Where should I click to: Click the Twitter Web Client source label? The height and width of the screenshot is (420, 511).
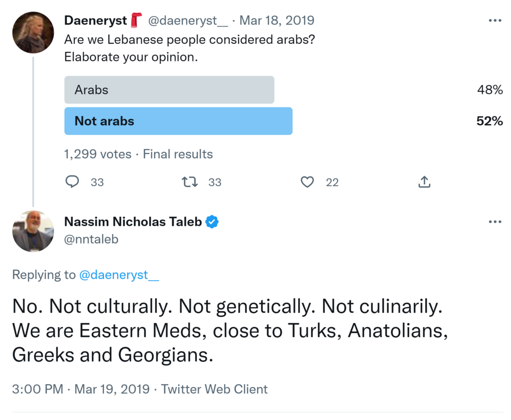[215, 389]
